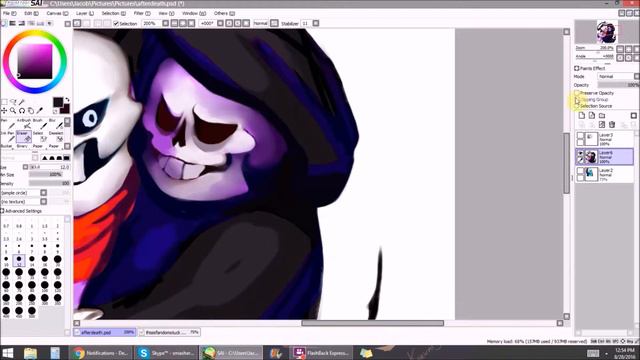Screen dimensions: 640x360
Task: Collapse the Paints Effect section
Action: [577, 68]
